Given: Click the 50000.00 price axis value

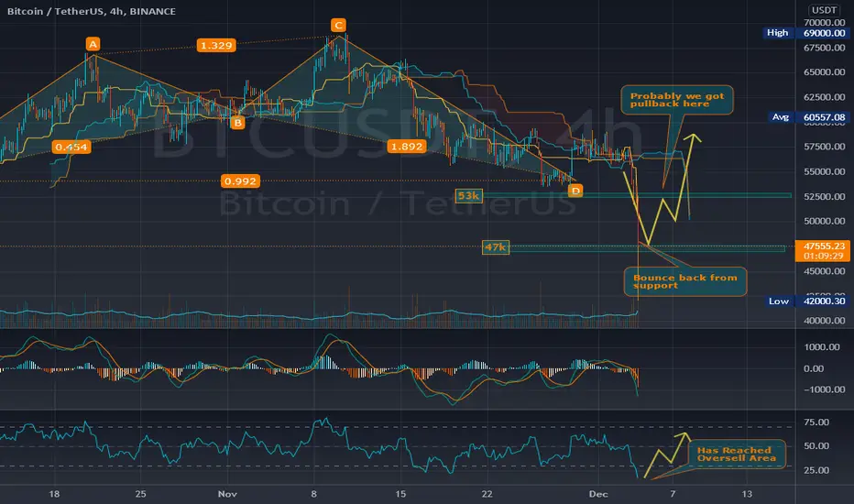Looking at the screenshot, I should coord(824,221).
